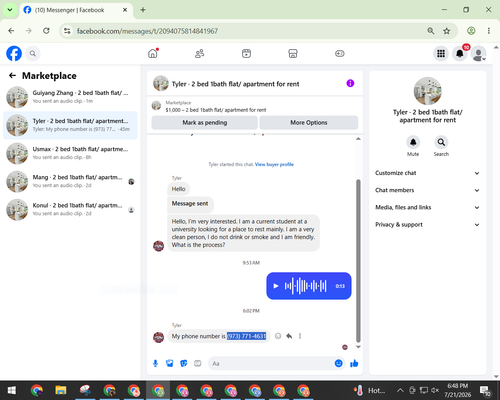This screenshot has height=400, width=500.
Task: Open File Explorer from taskbar
Action: [61, 390]
